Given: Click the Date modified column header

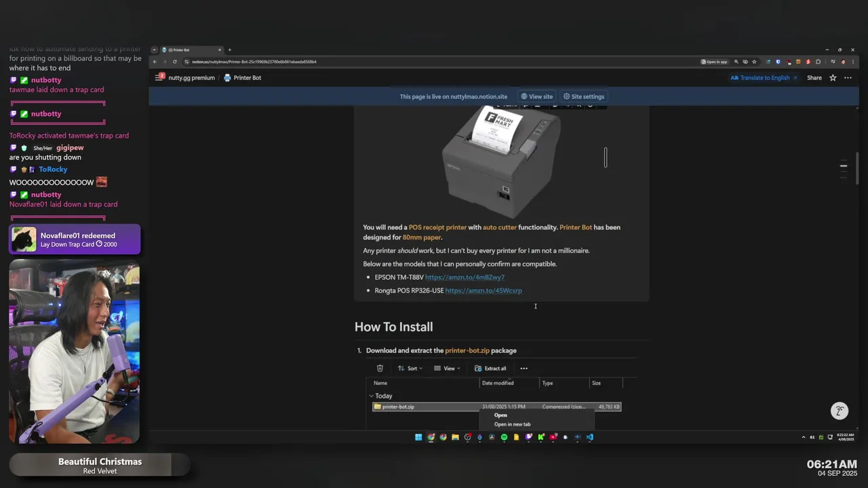Looking at the screenshot, I should [498, 383].
